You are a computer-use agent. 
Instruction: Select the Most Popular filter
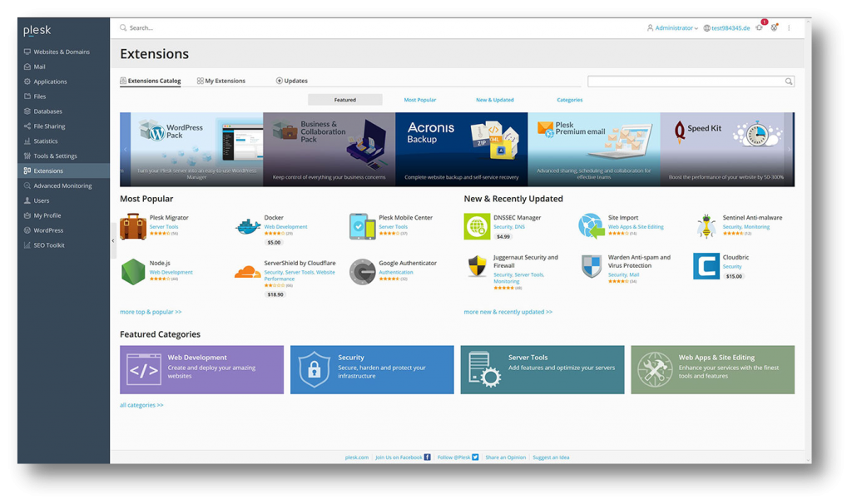[x=420, y=100]
